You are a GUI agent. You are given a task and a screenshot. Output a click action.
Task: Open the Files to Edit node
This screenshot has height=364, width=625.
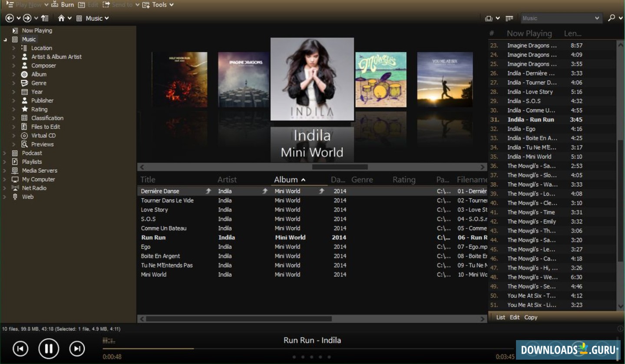[46, 127]
